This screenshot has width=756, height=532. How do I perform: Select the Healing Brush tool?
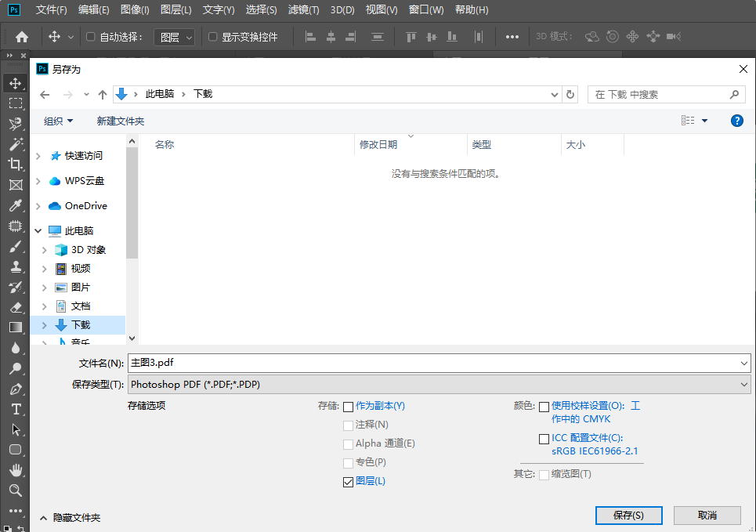point(15,226)
